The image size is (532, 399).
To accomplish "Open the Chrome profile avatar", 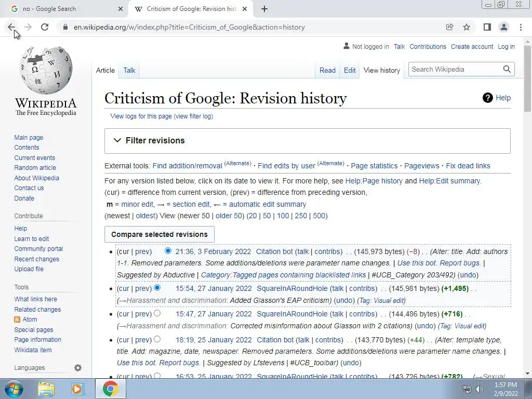I will click(x=504, y=27).
